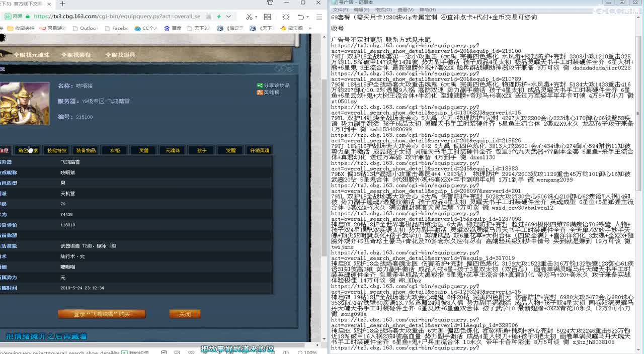Click the orange hero ranking icon
The height and width of the screenshot is (354, 644).
coord(260,93)
